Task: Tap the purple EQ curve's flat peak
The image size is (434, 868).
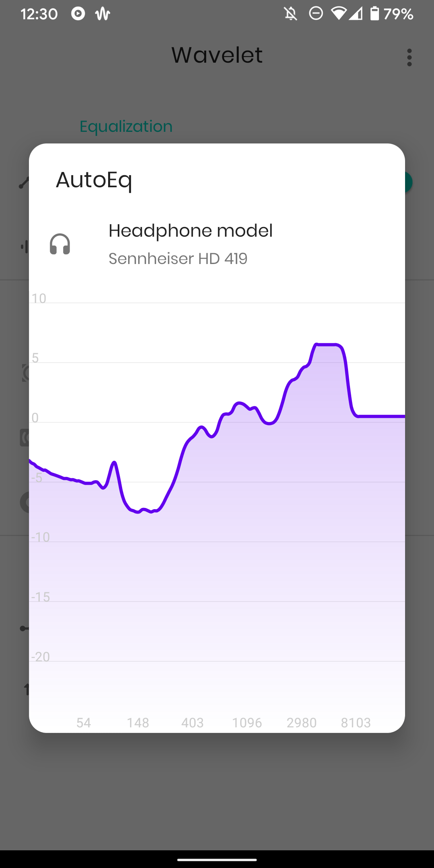Action: point(326,345)
